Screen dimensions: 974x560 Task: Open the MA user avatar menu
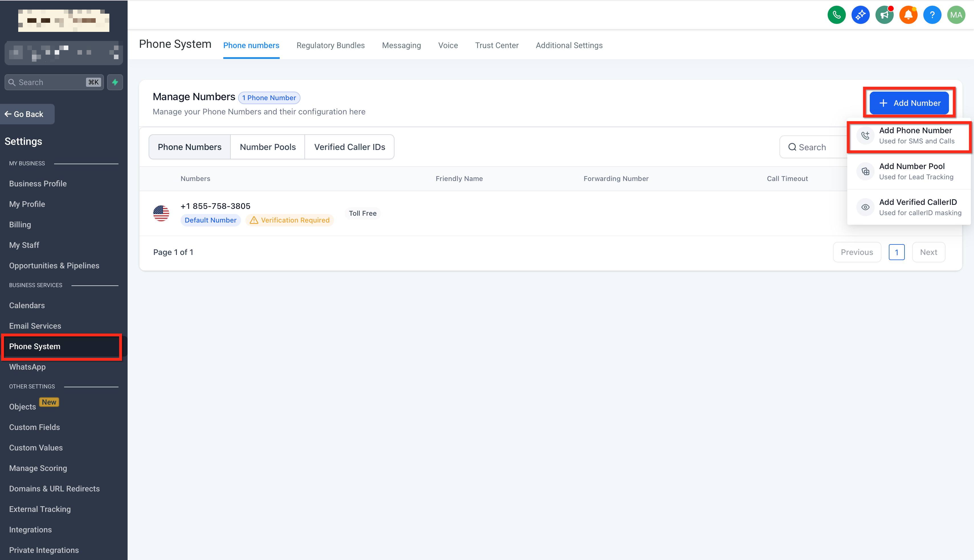coord(956,15)
